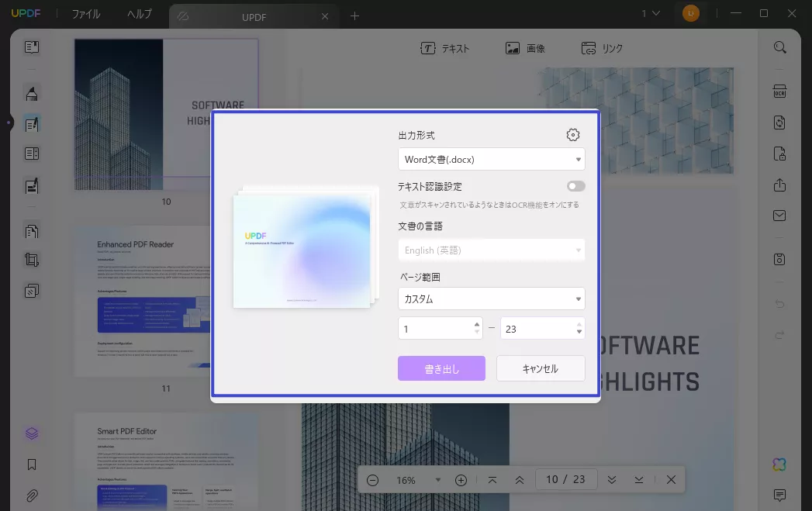
Task: Increase the end page number 23
Action: [x=579, y=325]
